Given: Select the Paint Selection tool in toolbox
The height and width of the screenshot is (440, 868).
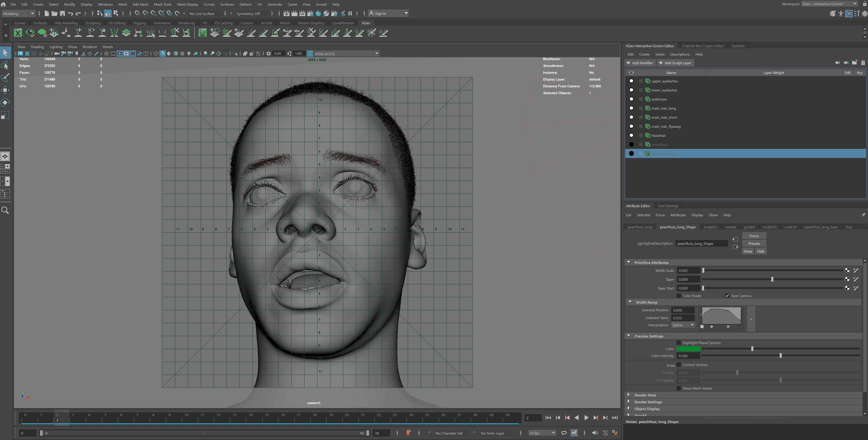Looking at the screenshot, I should 5,77.
